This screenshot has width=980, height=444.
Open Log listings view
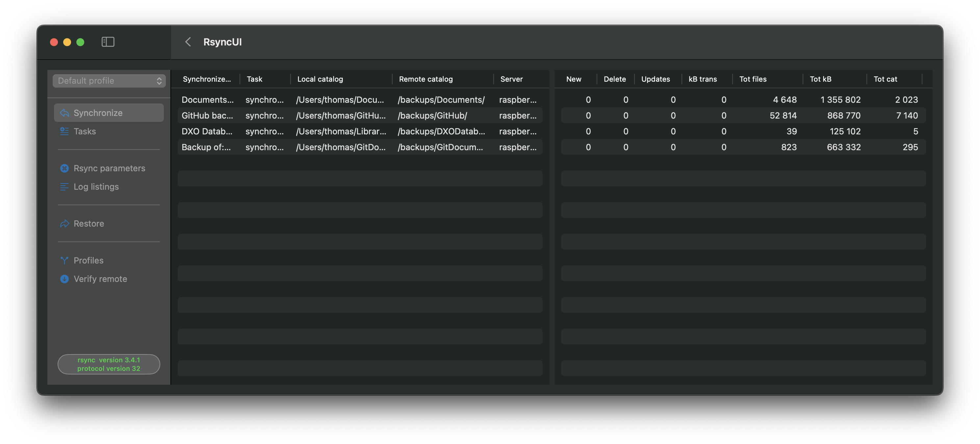[109, 186]
